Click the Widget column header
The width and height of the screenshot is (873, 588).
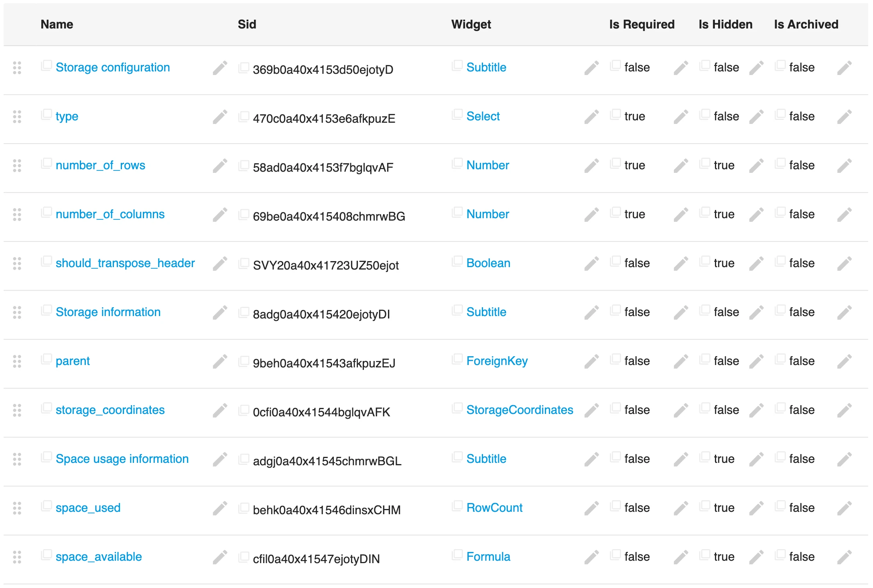(471, 24)
